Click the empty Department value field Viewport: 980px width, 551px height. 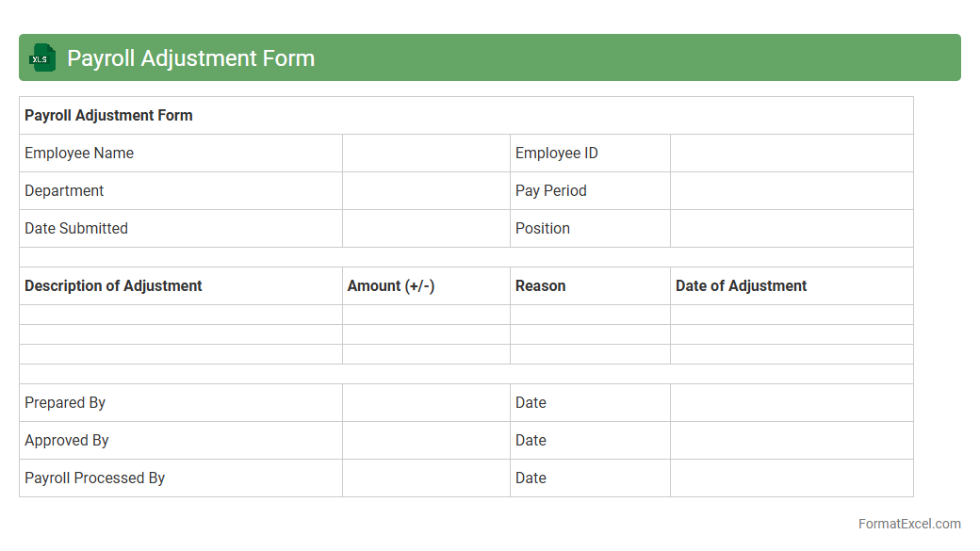426,191
